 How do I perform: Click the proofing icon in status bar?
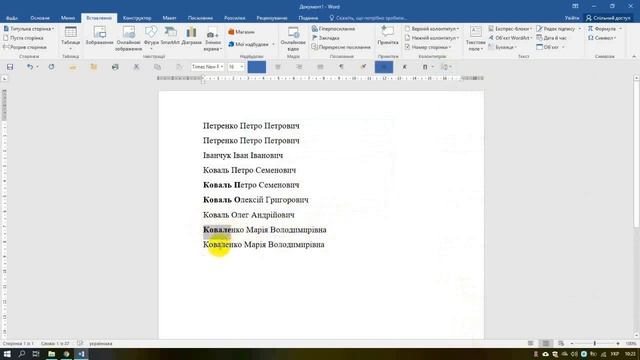pyautogui.click(x=80, y=344)
